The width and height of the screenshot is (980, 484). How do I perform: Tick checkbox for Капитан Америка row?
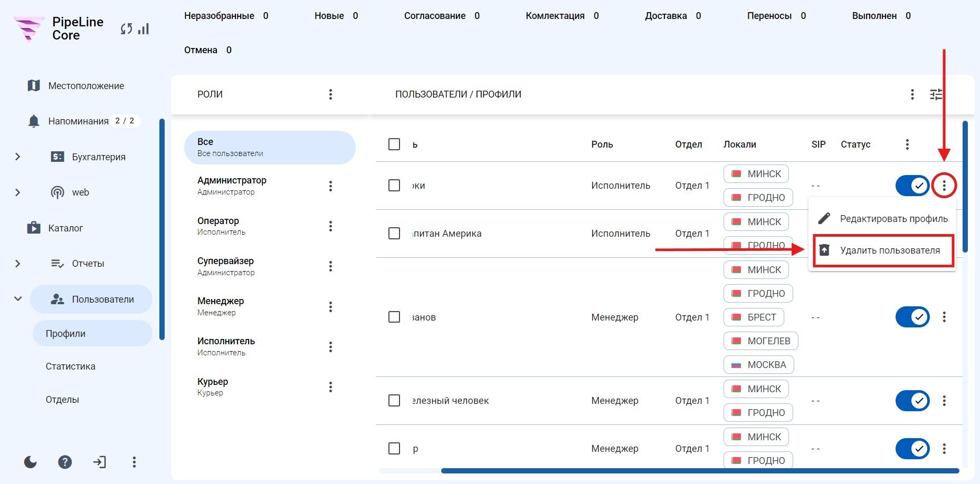pos(394,234)
